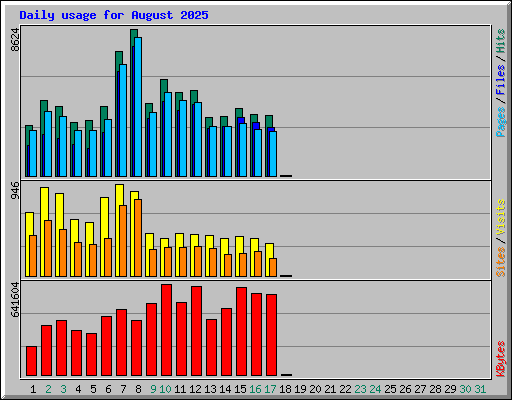Click day 30 on the x-axis
This screenshot has width=512, height=400.
pyautogui.click(x=465, y=389)
